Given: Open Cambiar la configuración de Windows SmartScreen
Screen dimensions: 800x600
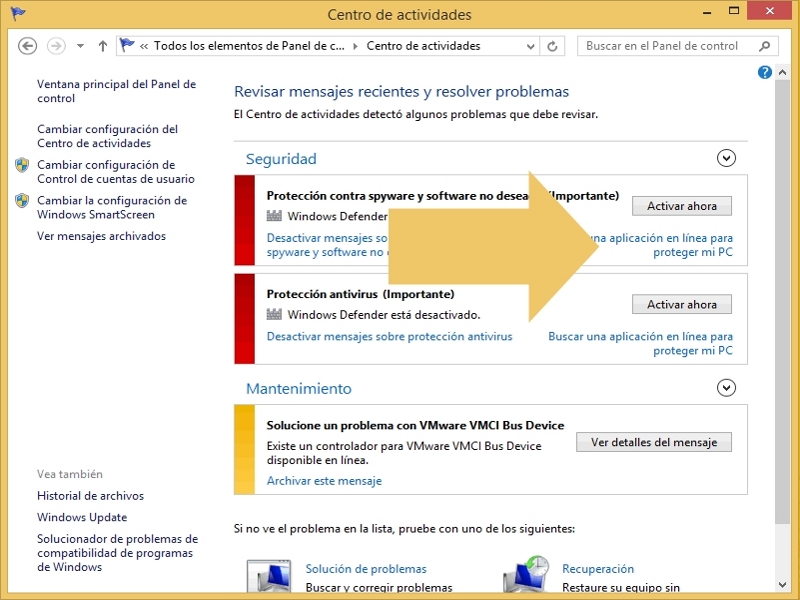Looking at the screenshot, I should coord(112,207).
